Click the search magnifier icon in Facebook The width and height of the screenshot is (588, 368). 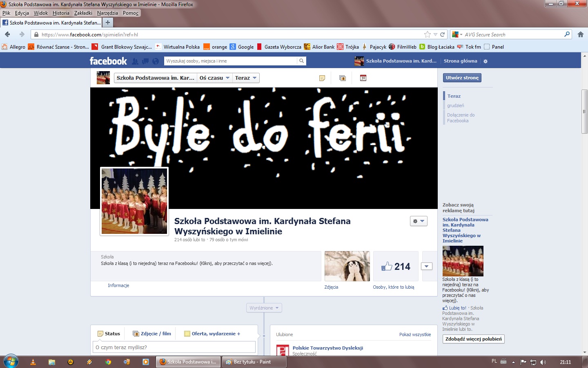tap(301, 61)
